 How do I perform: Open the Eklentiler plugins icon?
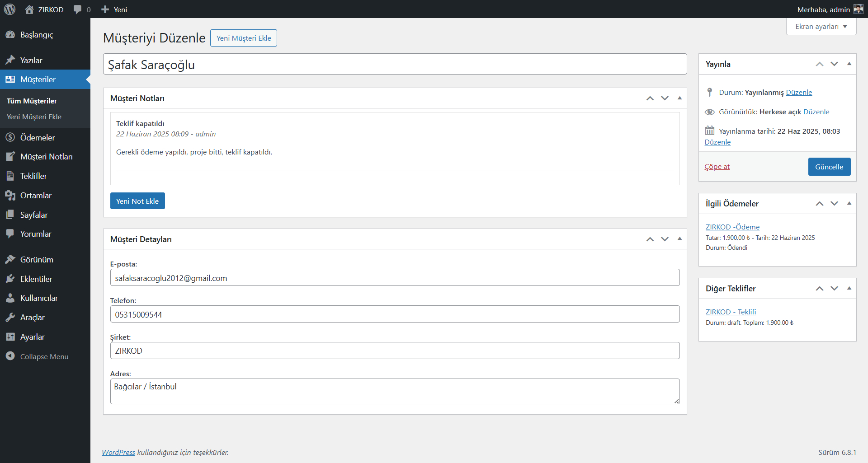click(x=10, y=279)
